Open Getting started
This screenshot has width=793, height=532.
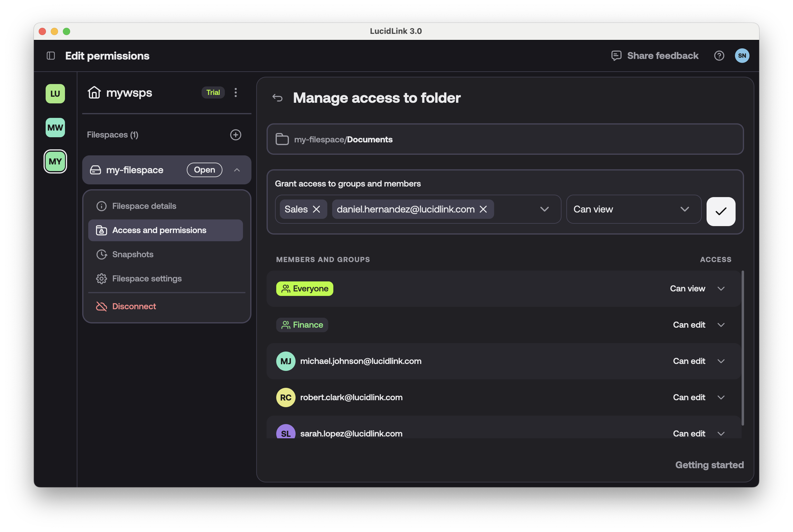[709, 465]
